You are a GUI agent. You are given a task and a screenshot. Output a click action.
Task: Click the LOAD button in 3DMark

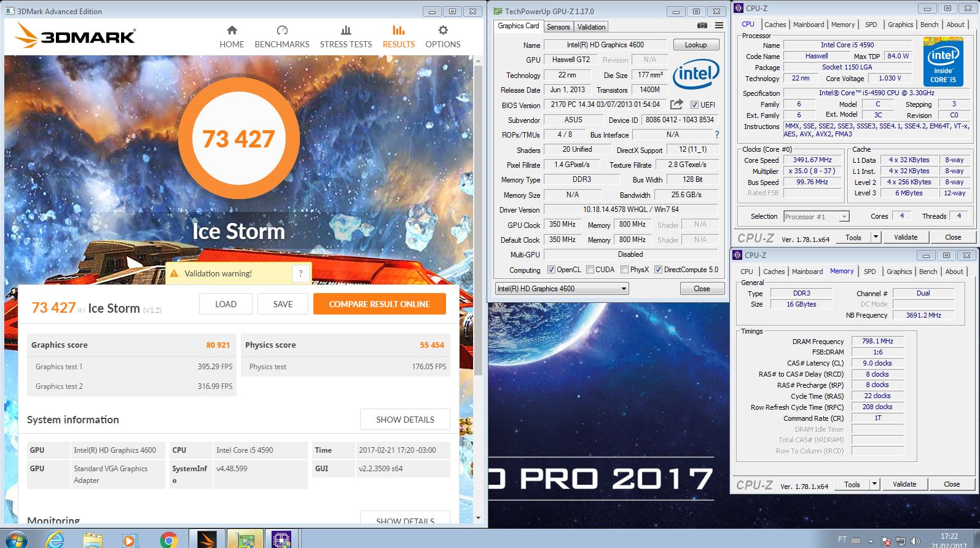click(x=225, y=304)
